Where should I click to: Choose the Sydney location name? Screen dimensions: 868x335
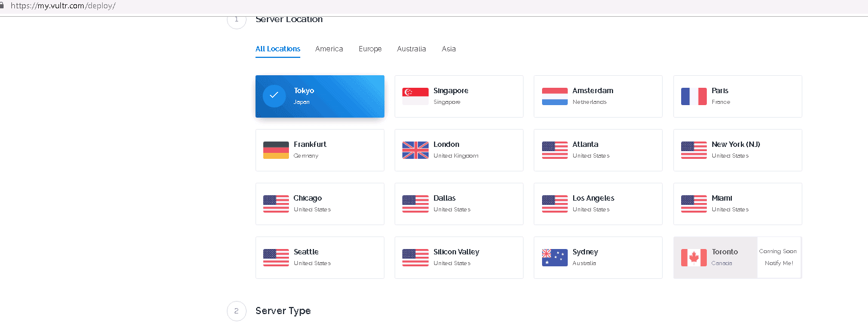point(585,252)
